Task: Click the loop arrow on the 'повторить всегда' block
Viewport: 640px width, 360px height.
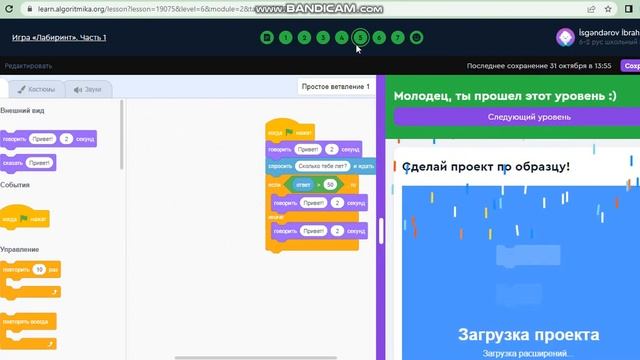Action: pyautogui.click(x=50, y=344)
